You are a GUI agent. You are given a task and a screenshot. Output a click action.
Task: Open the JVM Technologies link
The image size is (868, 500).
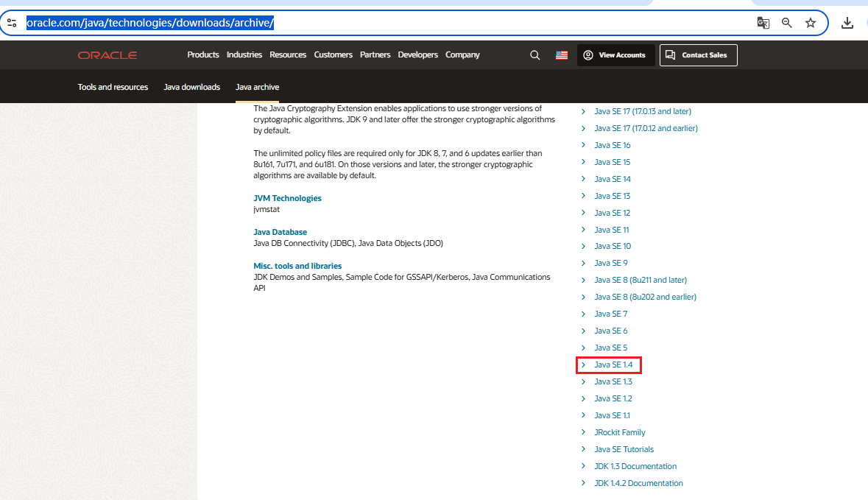click(287, 198)
